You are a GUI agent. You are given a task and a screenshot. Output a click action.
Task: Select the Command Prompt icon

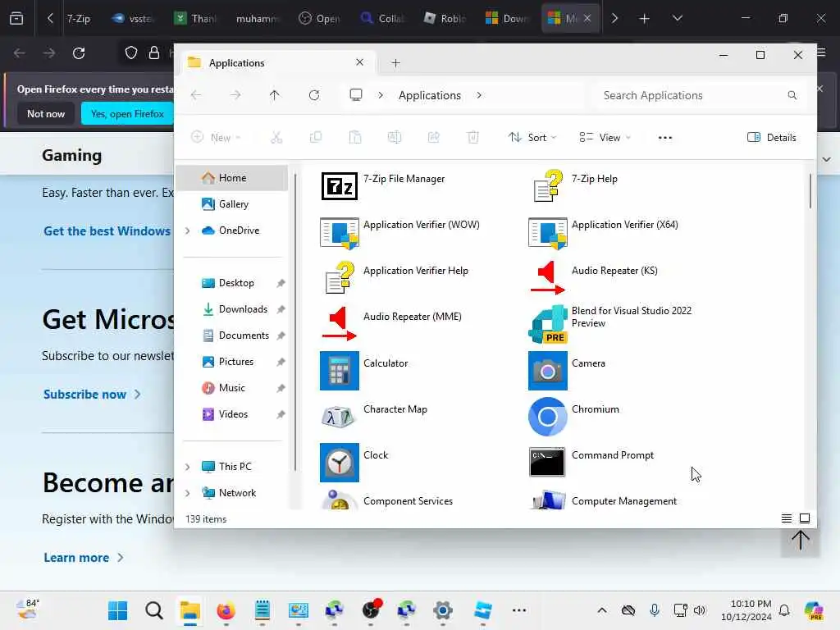coord(547,463)
